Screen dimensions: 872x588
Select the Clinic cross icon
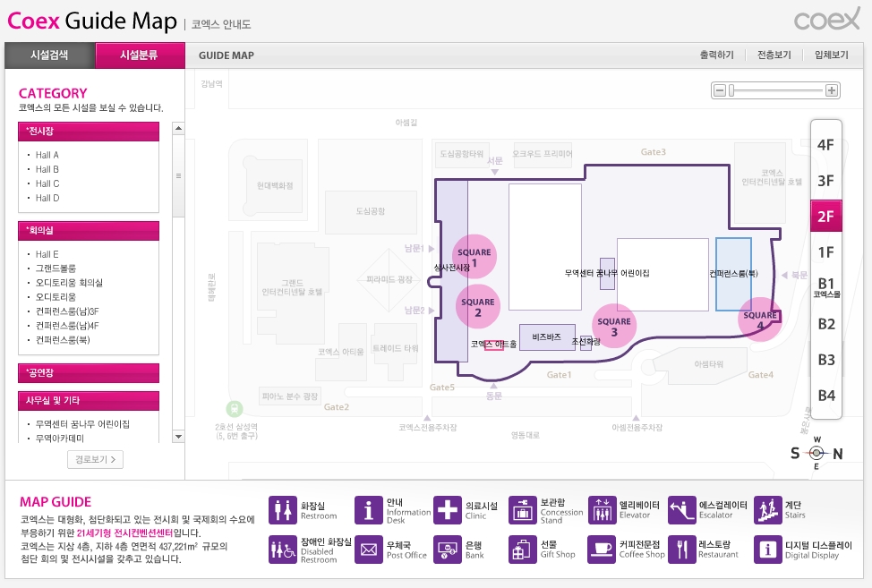(448, 510)
